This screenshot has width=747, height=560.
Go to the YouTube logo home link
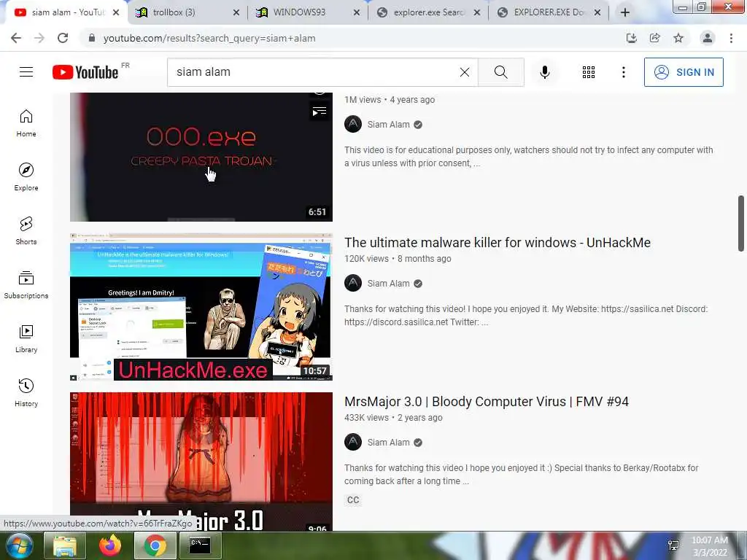click(85, 72)
